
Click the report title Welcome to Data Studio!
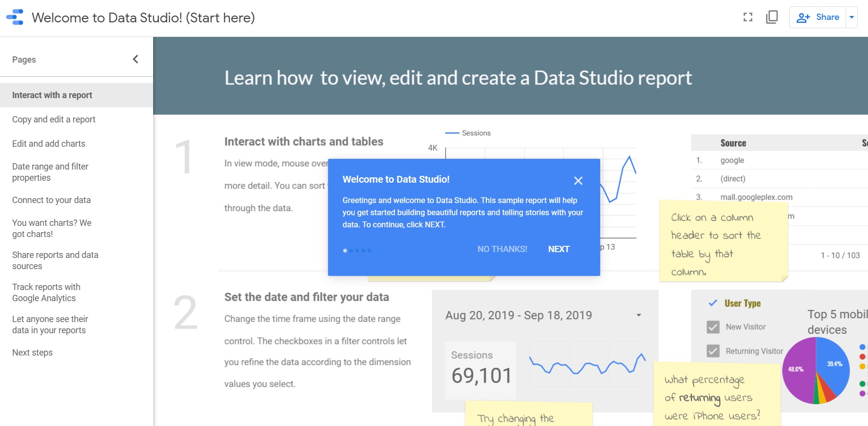tap(143, 17)
